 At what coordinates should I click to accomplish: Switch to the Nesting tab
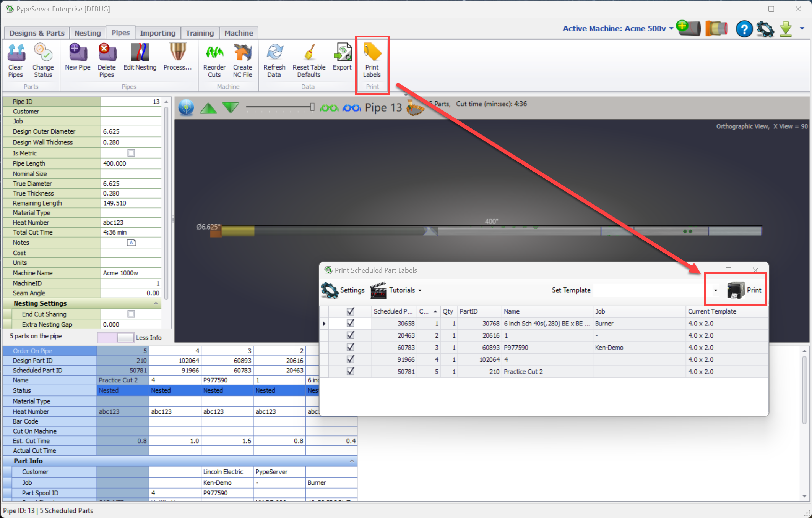pos(87,33)
